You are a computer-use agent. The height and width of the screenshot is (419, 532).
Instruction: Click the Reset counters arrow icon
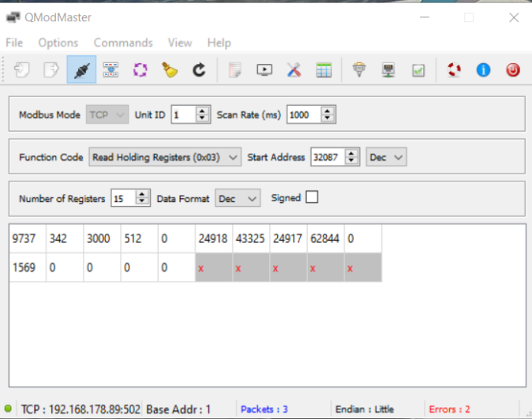pyautogui.click(x=199, y=70)
